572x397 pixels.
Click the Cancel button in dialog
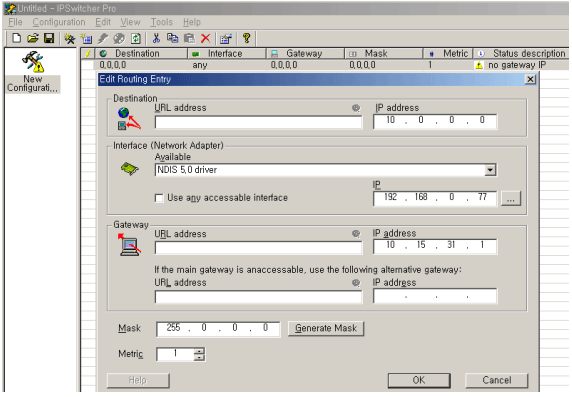496,380
